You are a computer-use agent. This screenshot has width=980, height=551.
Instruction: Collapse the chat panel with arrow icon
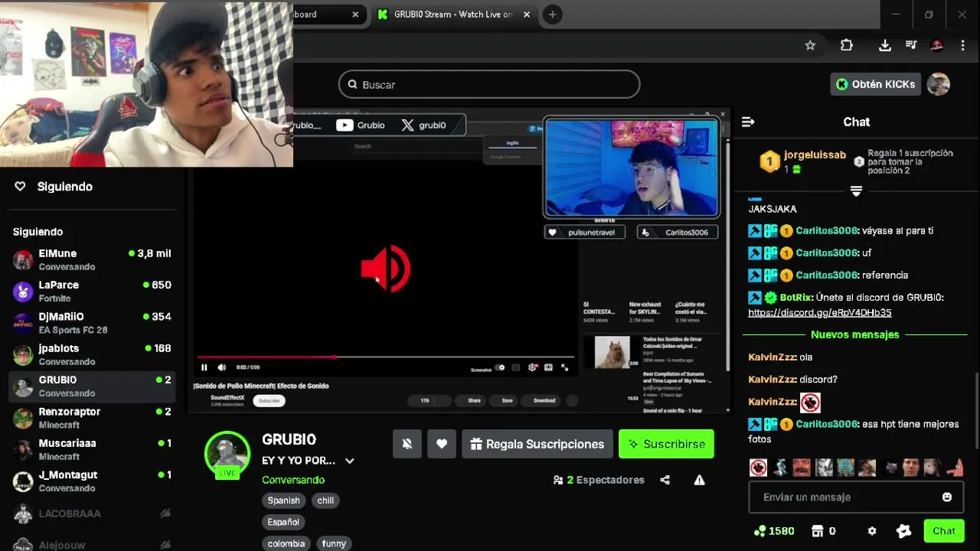748,122
